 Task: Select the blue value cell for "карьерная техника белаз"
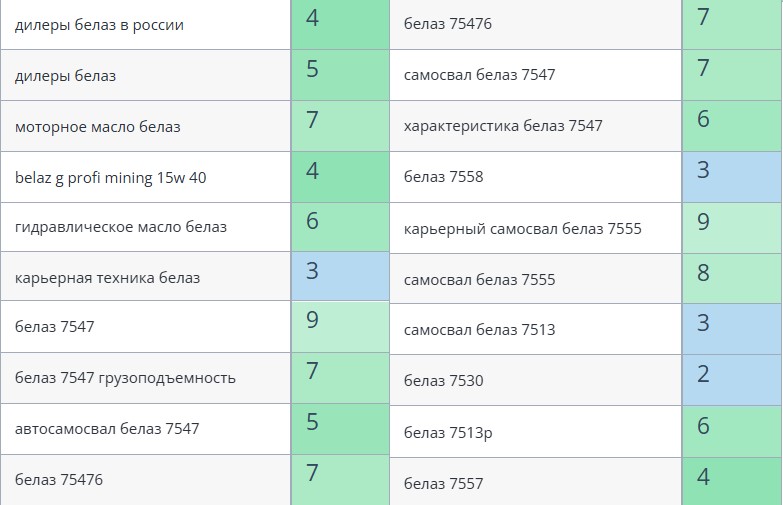click(x=340, y=276)
